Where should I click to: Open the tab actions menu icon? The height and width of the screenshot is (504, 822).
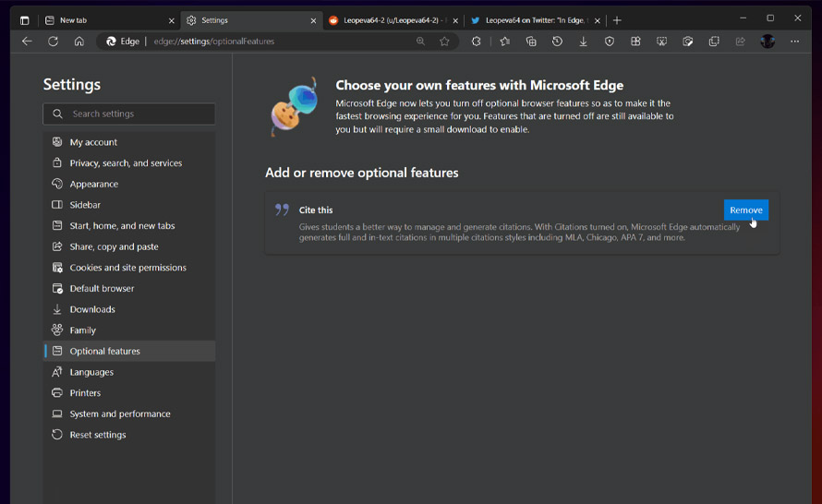(25, 20)
